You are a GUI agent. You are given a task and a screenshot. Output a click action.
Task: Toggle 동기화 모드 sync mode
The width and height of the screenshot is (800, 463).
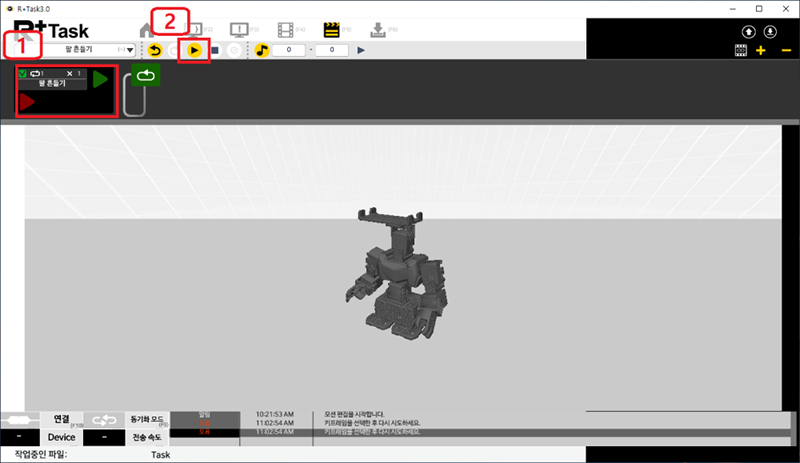tap(147, 420)
